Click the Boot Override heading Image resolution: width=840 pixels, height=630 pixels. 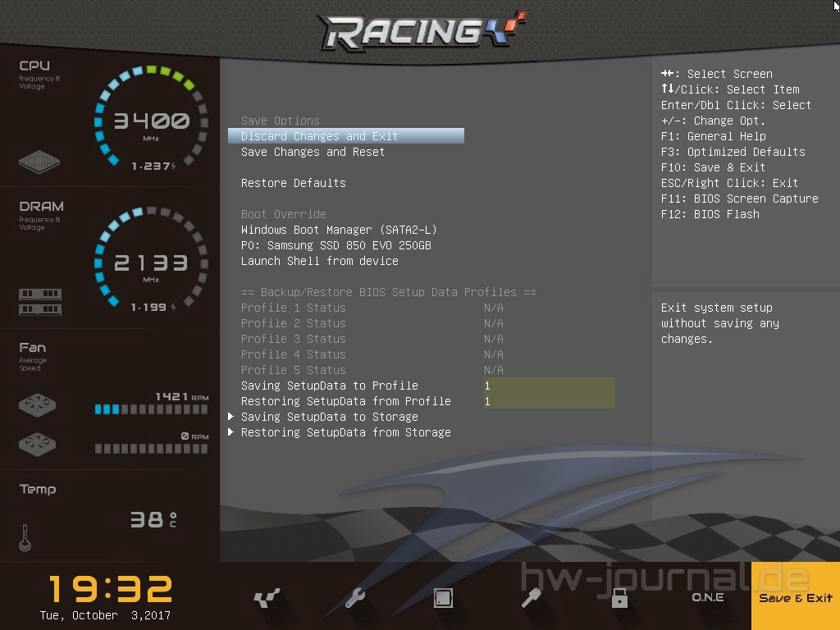[x=283, y=214]
